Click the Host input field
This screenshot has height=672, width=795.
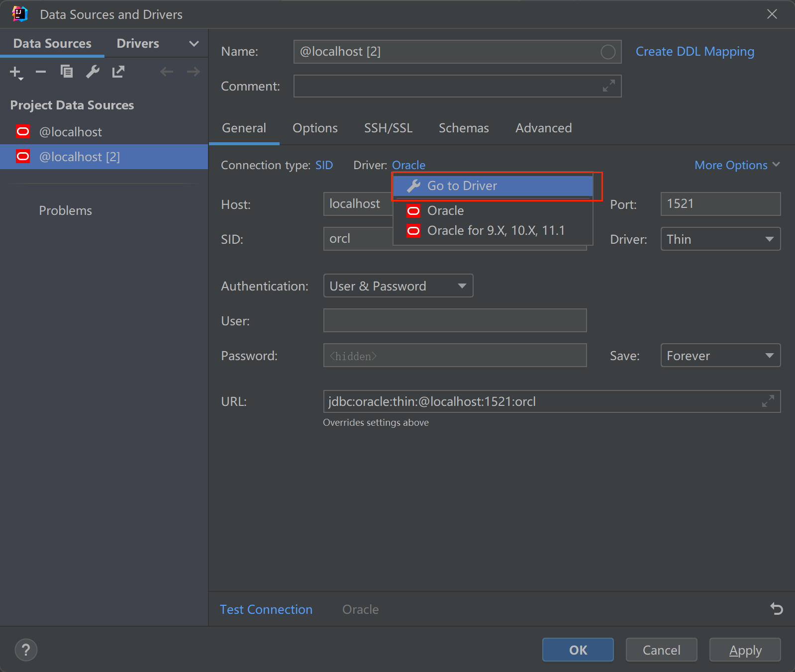coord(358,204)
